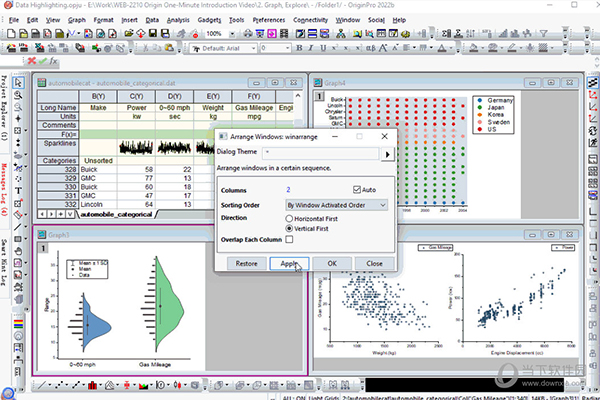Click the Italic formatting icon
This screenshot has height=400, width=600.
click(x=311, y=48)
